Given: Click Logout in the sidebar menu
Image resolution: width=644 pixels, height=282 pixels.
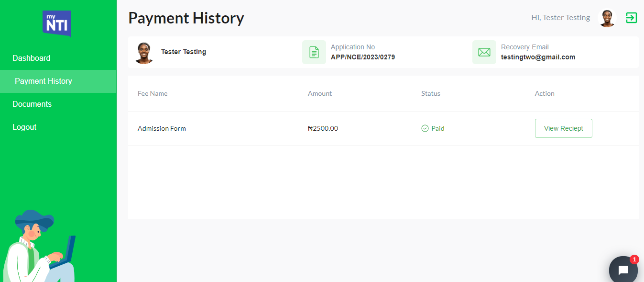Looking at the screenshot, I should (24, 127).
